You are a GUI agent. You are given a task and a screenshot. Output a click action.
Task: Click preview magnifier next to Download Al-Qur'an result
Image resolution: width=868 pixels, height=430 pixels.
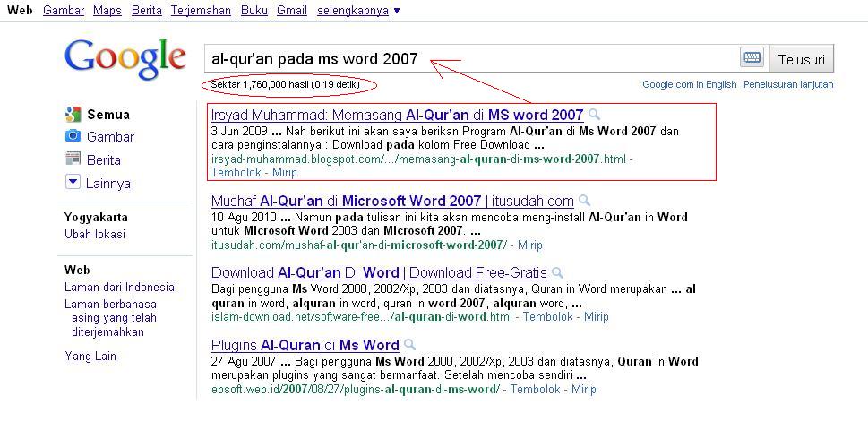(x=557, y=272)
